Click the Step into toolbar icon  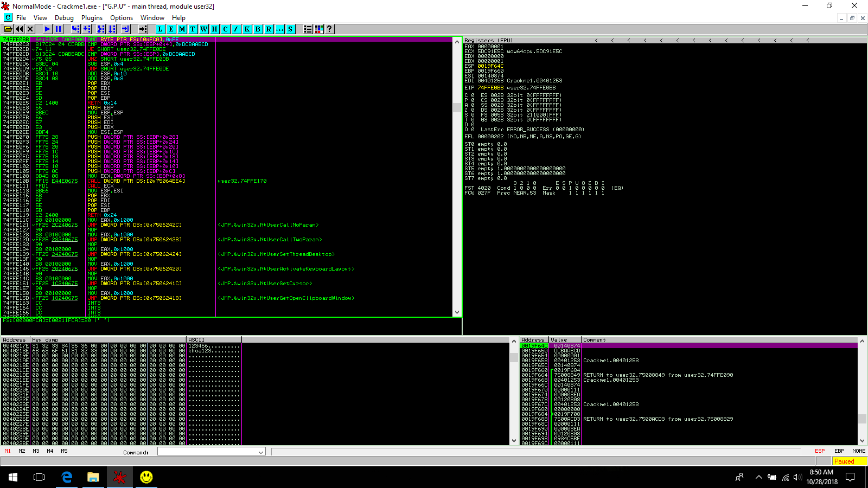[x=76, y=29]
